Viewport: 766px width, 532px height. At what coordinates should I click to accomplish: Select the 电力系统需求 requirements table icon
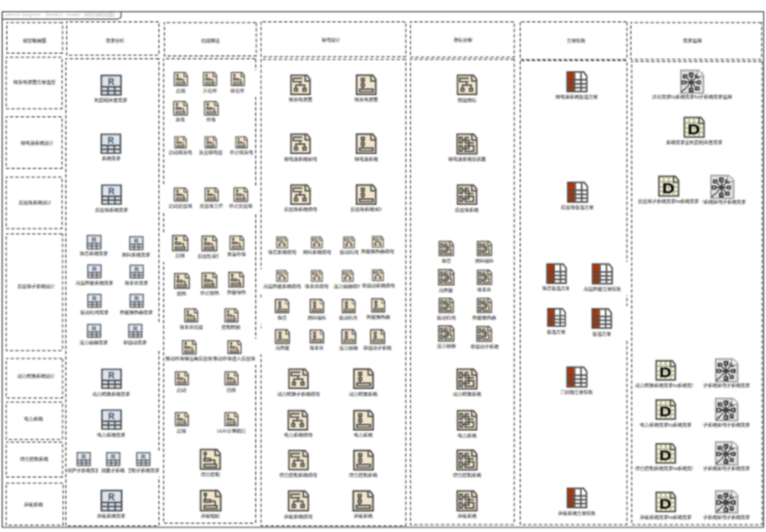click(x=110, y=419)
